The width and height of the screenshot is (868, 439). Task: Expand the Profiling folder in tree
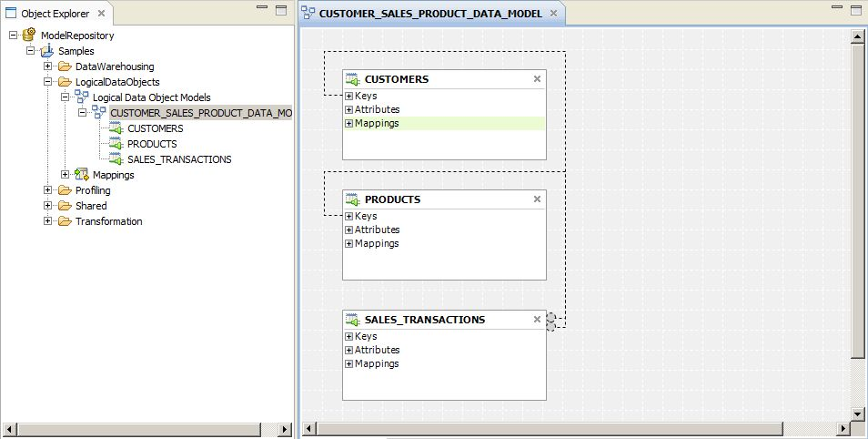point(48,190)
